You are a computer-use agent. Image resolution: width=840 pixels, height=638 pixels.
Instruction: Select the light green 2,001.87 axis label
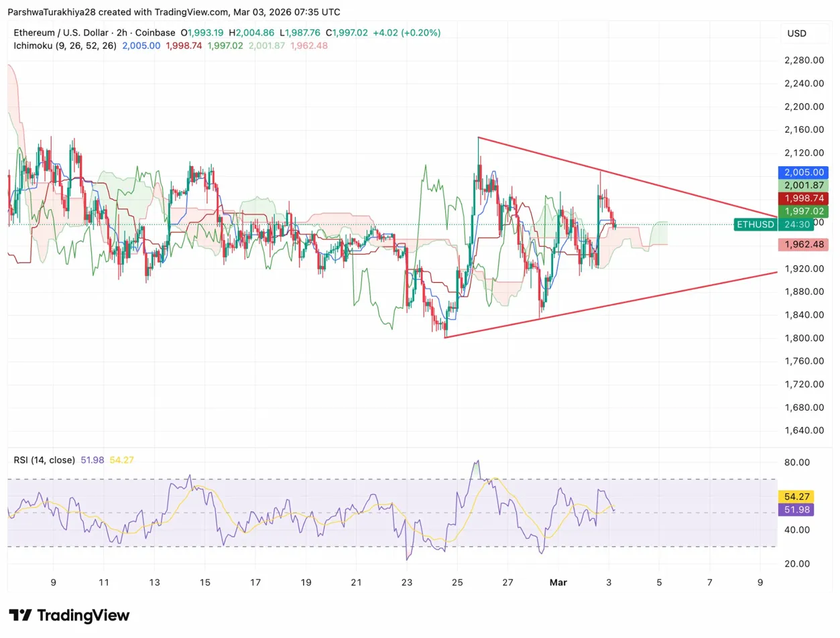pyautogui.click(x=804, y=186)
